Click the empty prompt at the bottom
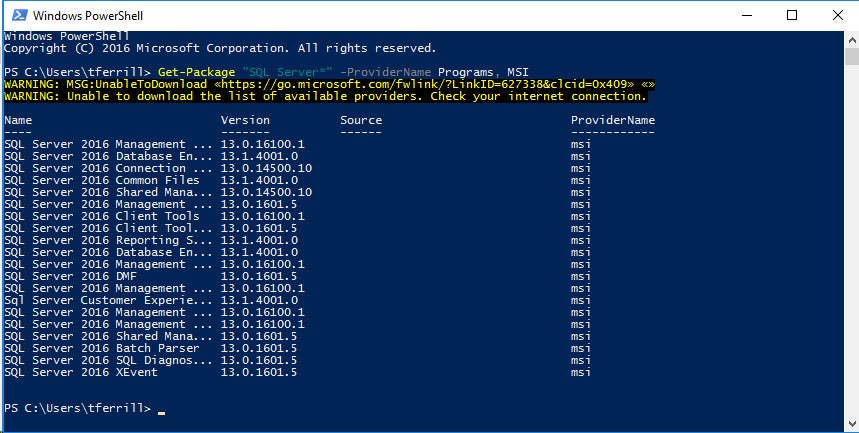859x433 pixels. 160,409
